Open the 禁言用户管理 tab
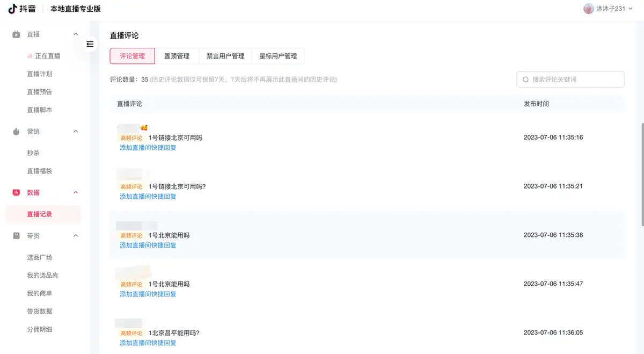 point(225,56)
